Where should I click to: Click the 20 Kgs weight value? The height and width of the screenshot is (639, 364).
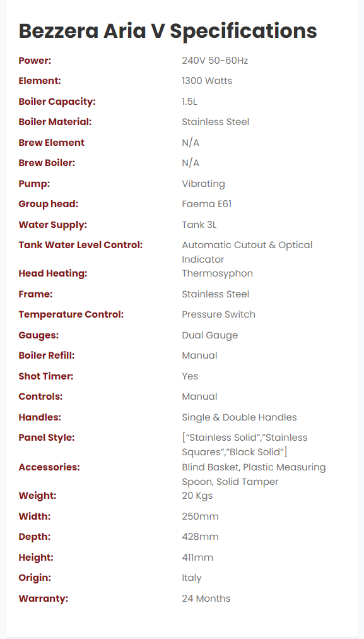[197, 496]
